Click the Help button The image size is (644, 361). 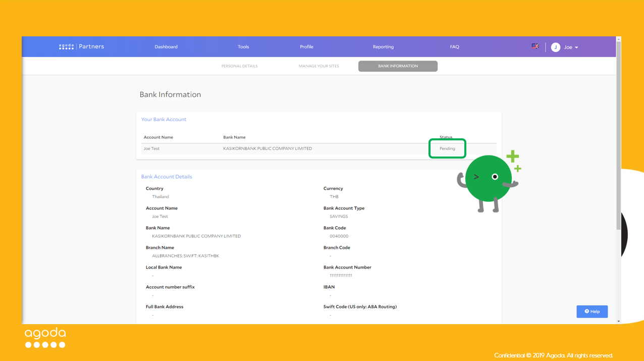coord(592,312)
